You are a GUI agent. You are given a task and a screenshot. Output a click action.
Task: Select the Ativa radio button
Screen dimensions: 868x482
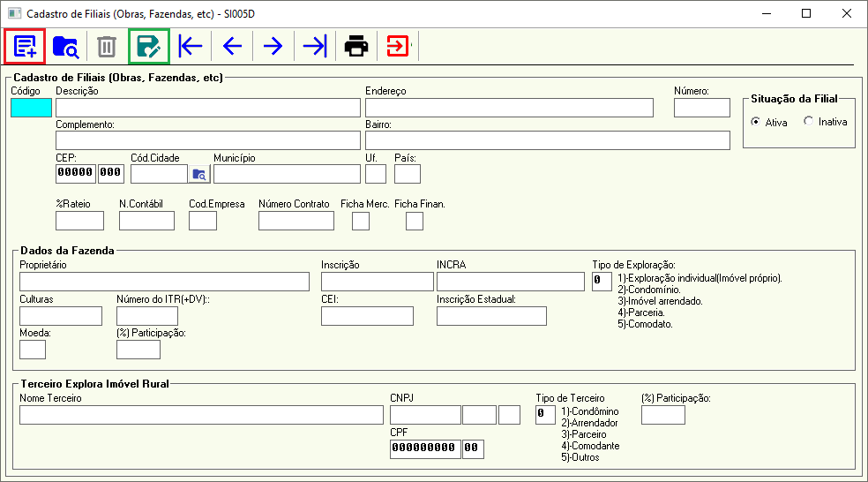point(756,121)
